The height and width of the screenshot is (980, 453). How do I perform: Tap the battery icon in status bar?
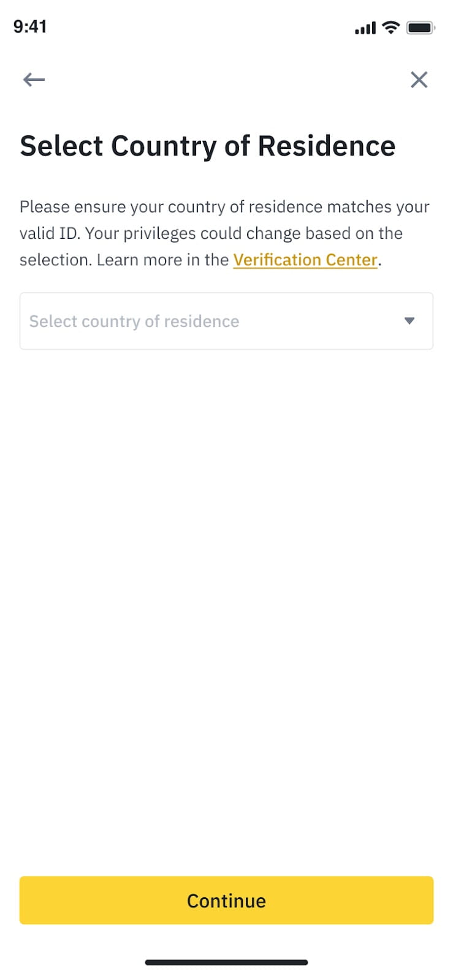coord(421,28)
